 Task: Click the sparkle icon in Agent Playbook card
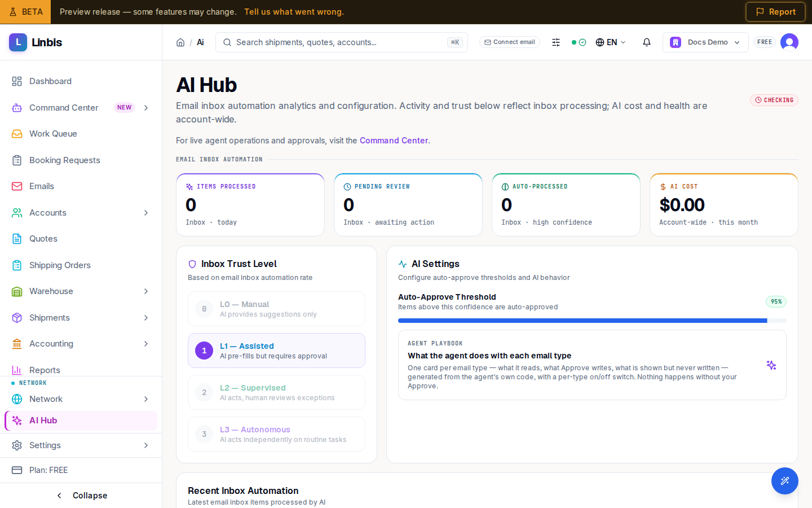[x=771, y=365]
